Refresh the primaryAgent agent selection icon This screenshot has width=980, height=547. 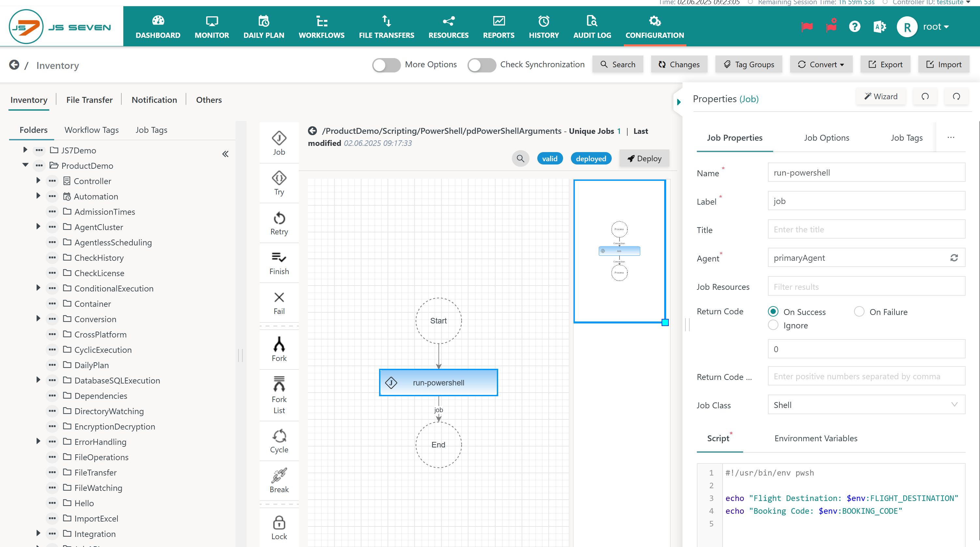pyautogui.click(x=954, y=258)
